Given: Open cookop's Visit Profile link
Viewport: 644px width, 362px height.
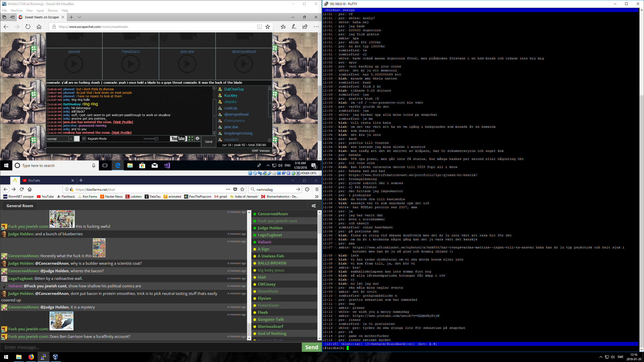Looking at the screenshot, I should [122, 133].
